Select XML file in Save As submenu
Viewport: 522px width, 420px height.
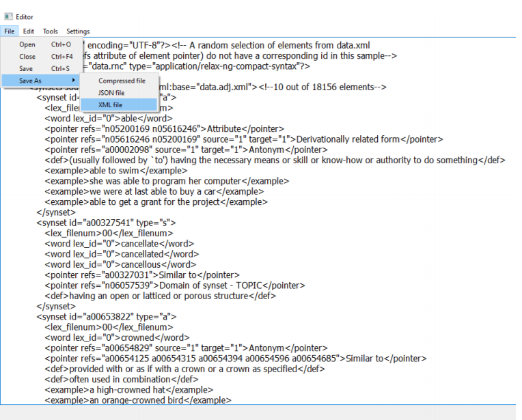[119, 105]
